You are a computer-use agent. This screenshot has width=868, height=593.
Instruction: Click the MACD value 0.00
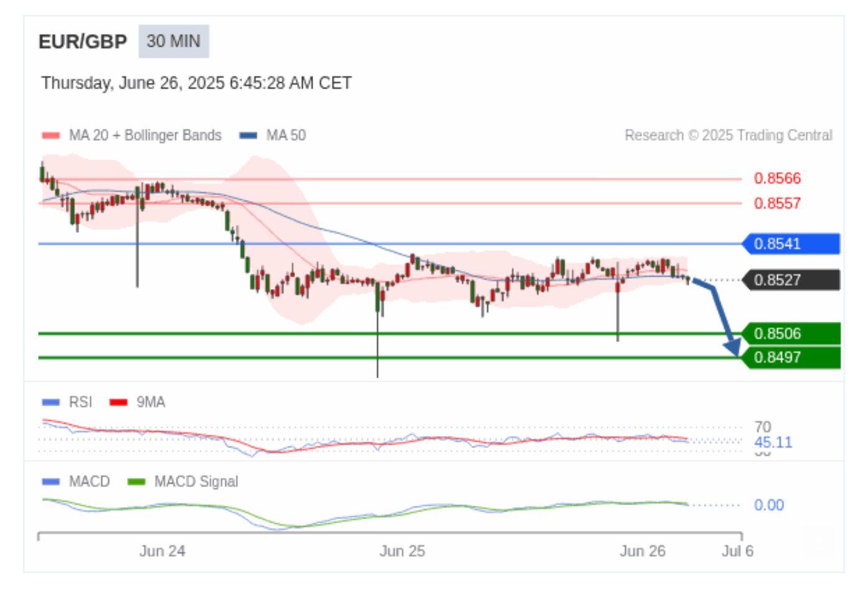pyautogui.click(x=769, y=505)
